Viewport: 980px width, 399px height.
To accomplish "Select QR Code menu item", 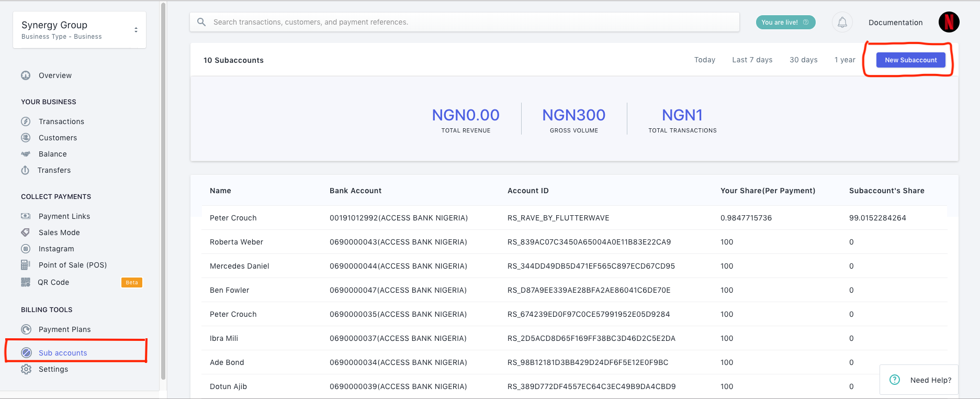I will 53,282.
